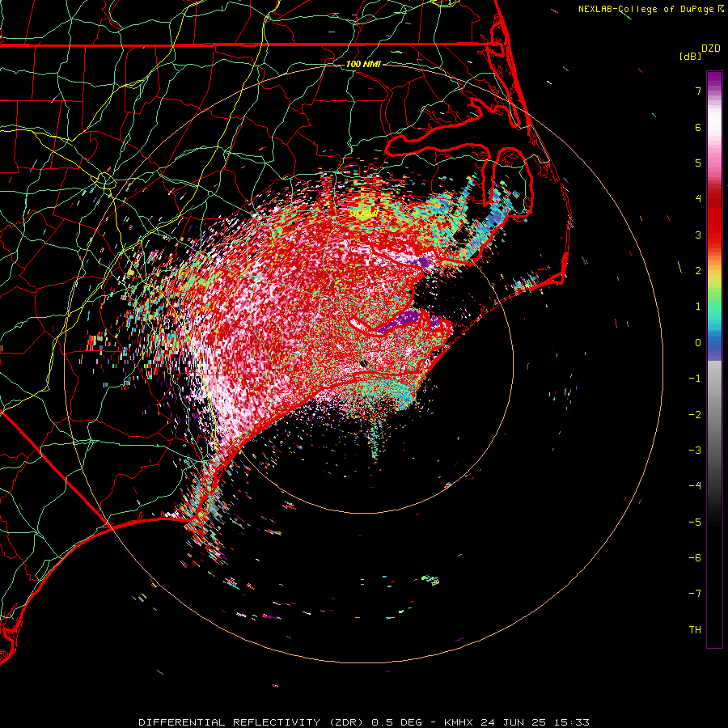The height and width of the screenshot is (728, 728).
Task: Click the -5 dB scale label
Action: click(x=695, y=523)
